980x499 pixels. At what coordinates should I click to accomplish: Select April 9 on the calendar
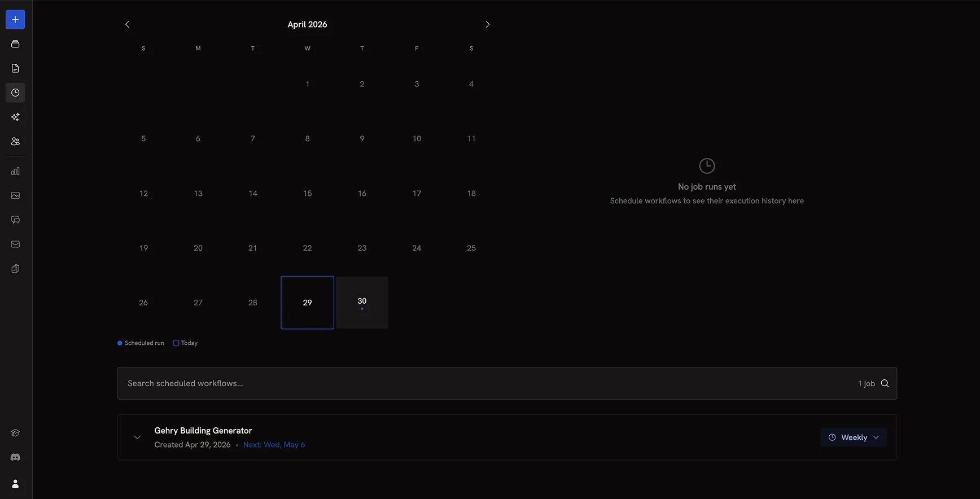point(362,139)
